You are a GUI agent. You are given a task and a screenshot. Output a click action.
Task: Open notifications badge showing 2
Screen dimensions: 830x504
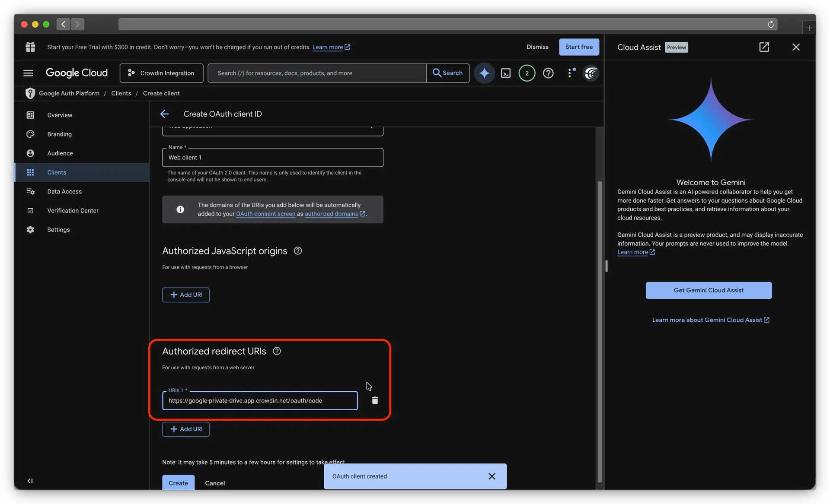tap(527, 73)
